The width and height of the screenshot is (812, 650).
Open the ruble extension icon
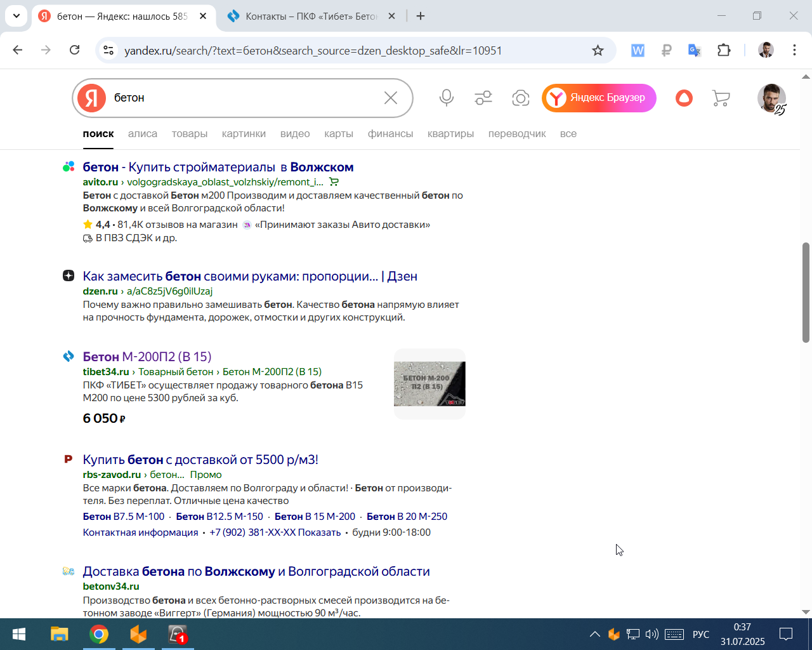666,50
